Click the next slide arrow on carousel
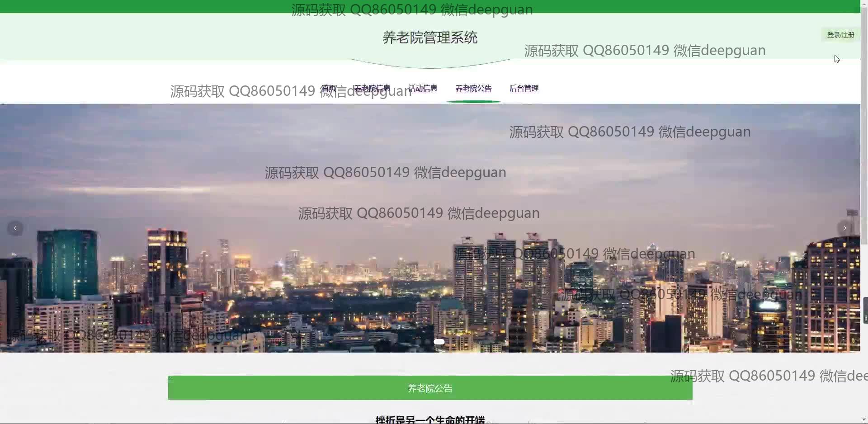 click(x=844, y=228)
